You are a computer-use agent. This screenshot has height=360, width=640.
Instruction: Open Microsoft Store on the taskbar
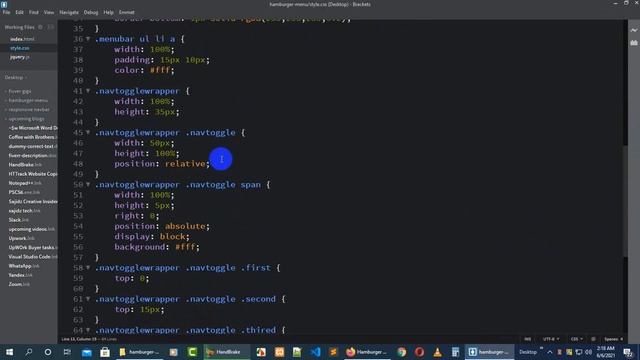coord(105,352)
